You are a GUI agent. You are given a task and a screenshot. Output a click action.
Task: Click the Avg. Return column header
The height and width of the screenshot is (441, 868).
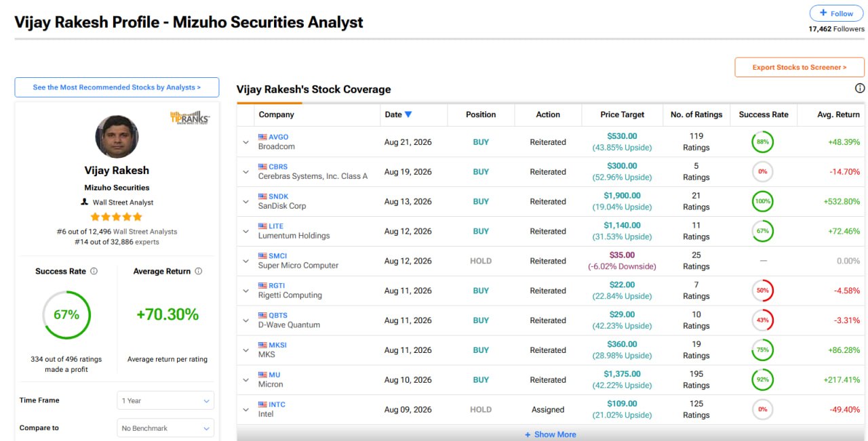pyautogui.click(x=838, y=114)
